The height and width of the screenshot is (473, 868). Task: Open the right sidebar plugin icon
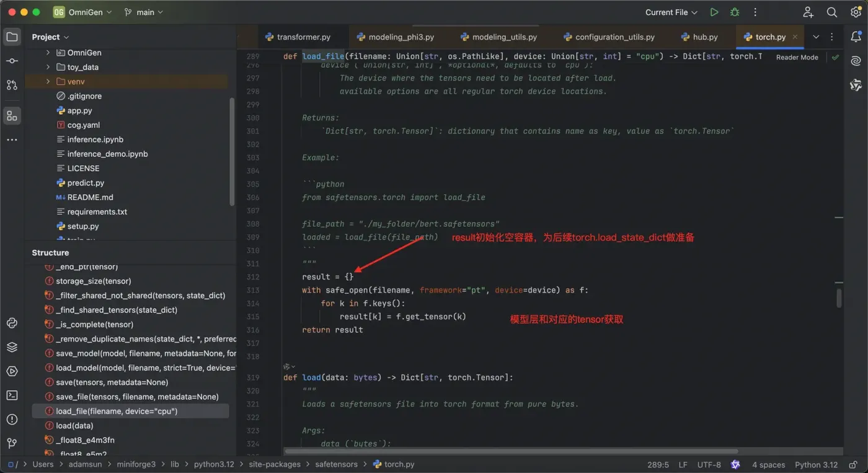[x=856, y=85]
